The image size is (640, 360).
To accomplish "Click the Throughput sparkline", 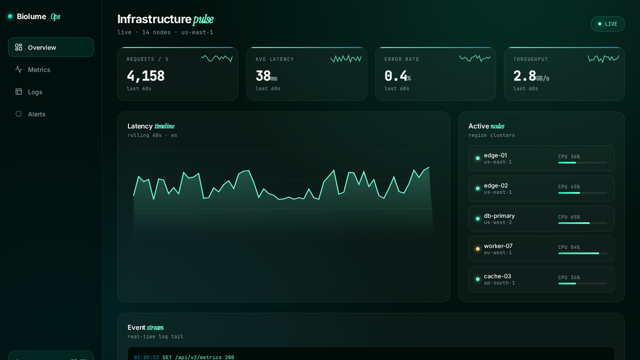I will [x=603, y=59].
